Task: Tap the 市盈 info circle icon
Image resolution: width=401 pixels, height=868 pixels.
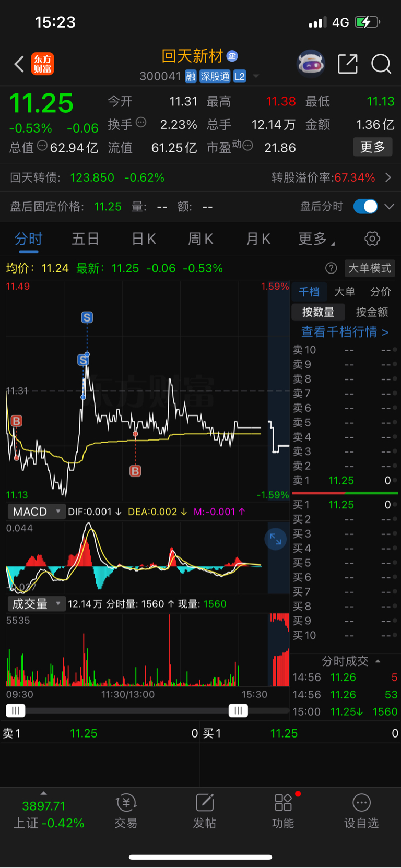Action: 247,146
